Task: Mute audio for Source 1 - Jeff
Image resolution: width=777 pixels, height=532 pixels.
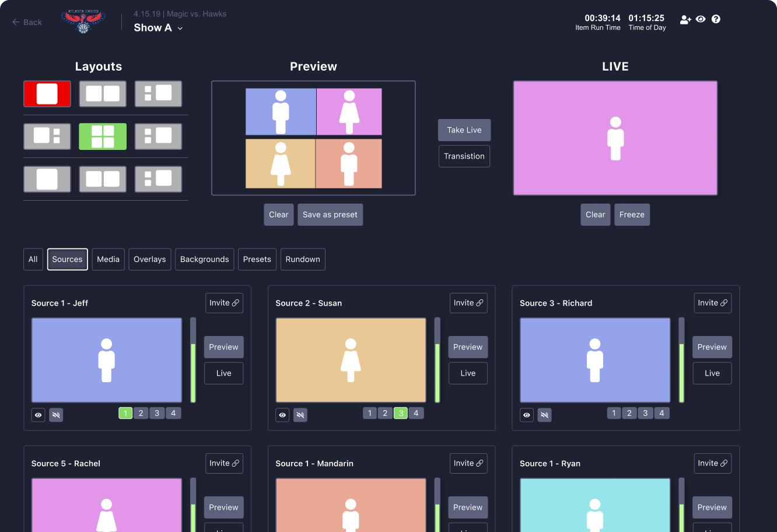Action: (x=56, y=415)
